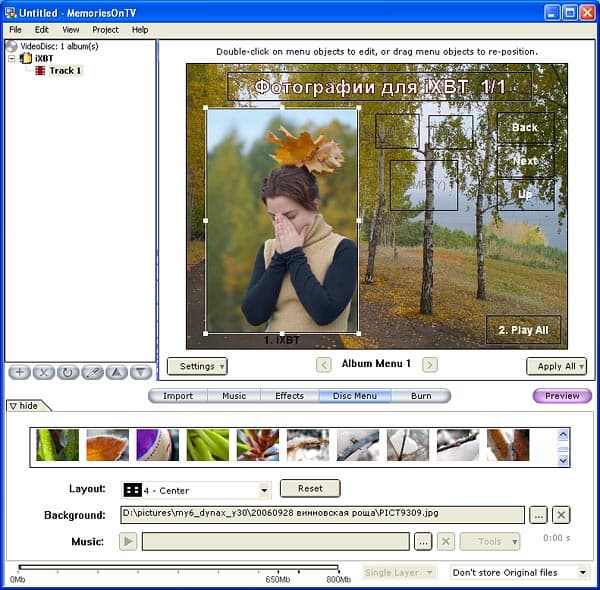This screenshot has width=600, height=590.
Task: Open the Apply All dropdown
Action: click(x=556, y=366)
